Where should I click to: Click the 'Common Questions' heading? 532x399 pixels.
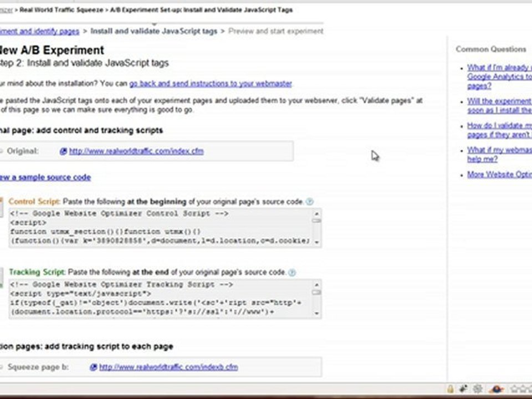click(x=491, y=49)
